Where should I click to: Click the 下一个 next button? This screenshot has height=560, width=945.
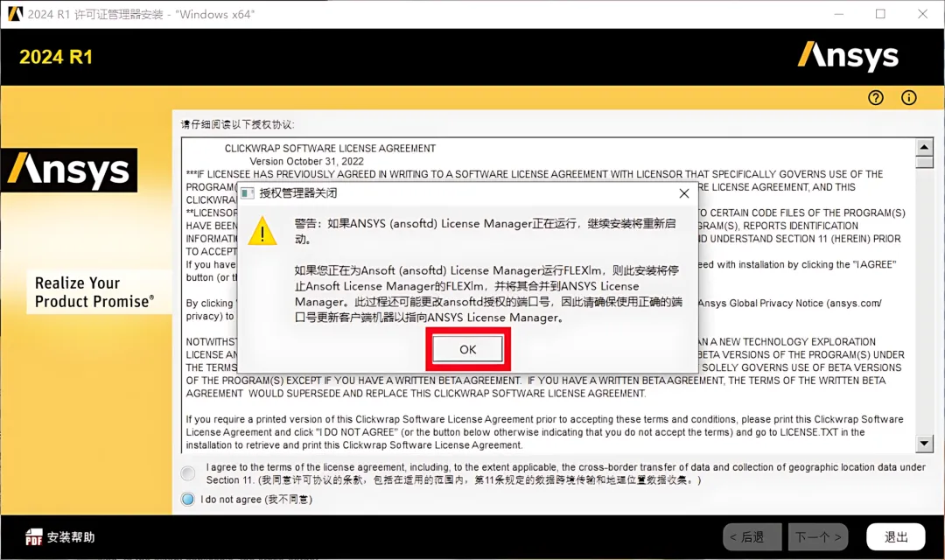818,536
